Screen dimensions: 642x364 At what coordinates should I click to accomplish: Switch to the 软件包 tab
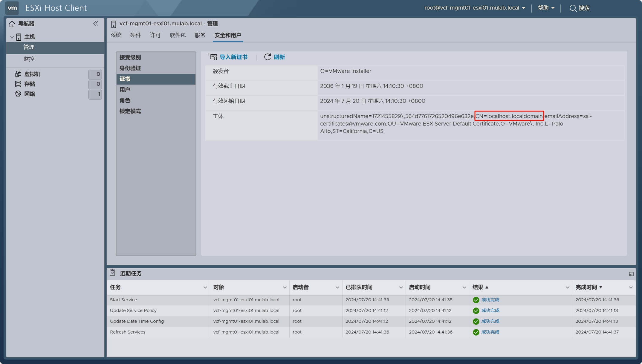pos(178,35)
